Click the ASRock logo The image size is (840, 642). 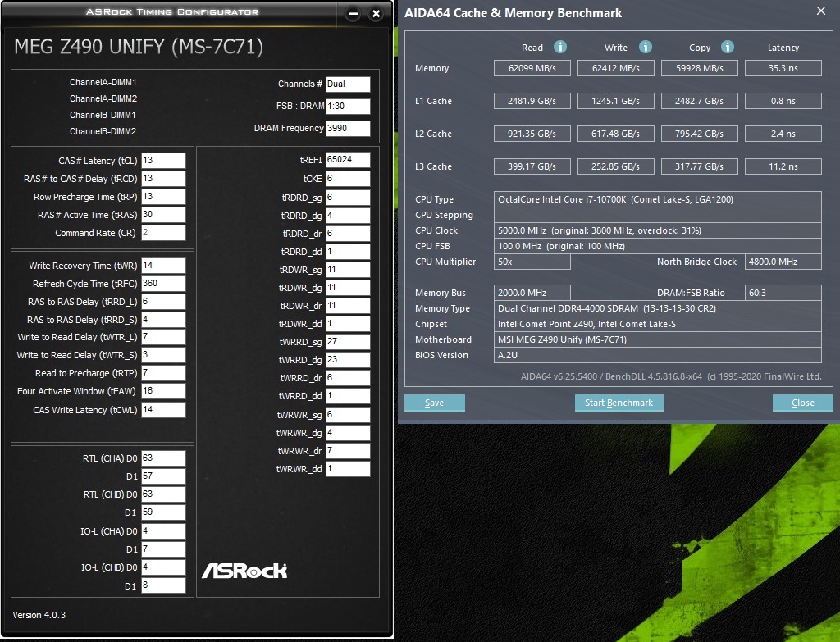(x=244, y=571)
